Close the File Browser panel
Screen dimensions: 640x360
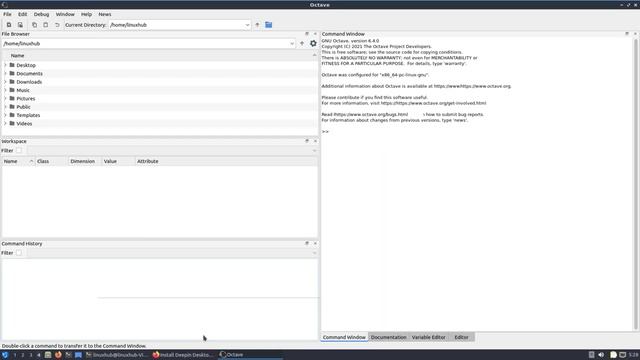(x=315, y=34)
